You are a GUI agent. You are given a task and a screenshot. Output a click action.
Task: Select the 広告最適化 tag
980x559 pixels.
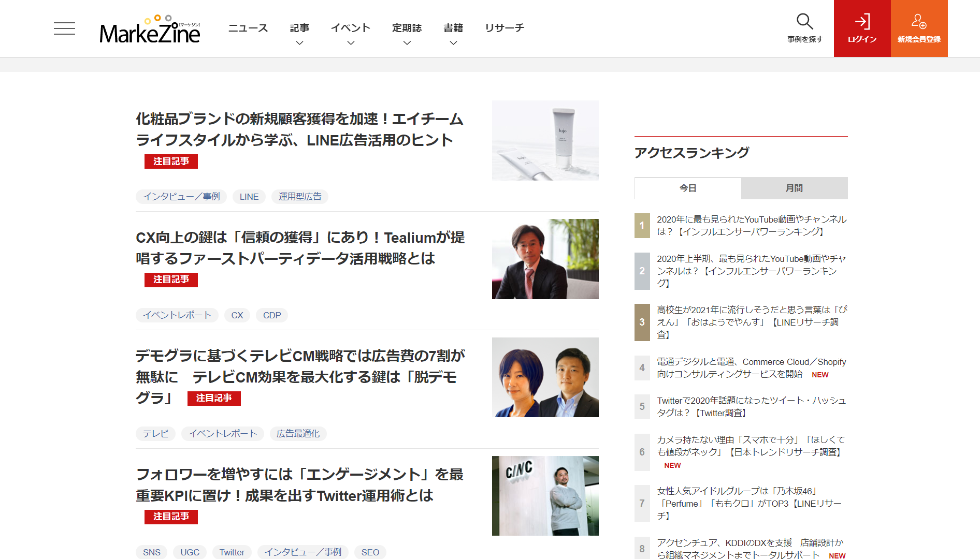298,434
